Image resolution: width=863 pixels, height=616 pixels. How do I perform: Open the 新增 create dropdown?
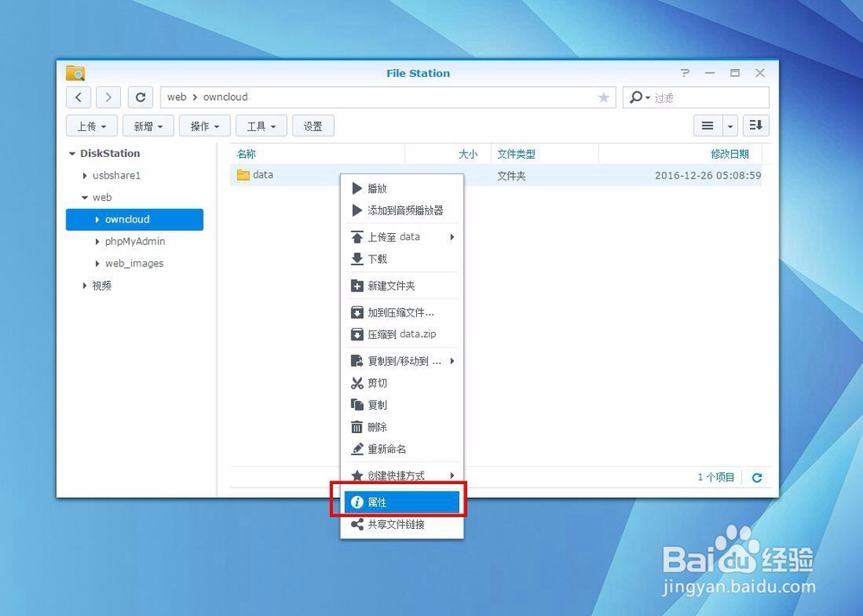point(148,126)
